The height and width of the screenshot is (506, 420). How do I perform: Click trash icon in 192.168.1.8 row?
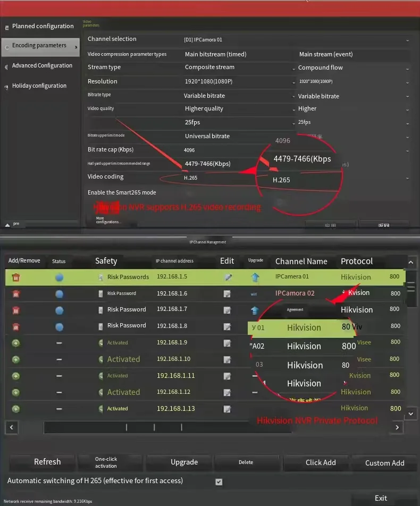click(16, 327)
